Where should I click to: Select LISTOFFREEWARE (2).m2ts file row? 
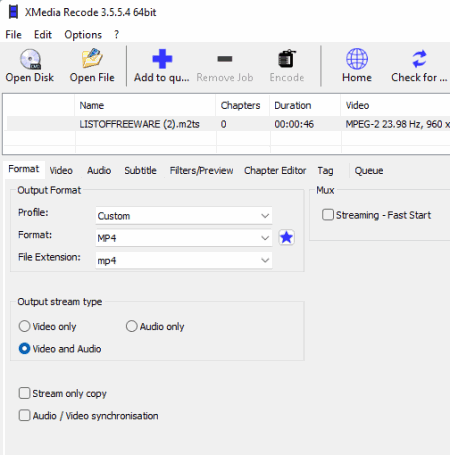click(x=228, y=124)
